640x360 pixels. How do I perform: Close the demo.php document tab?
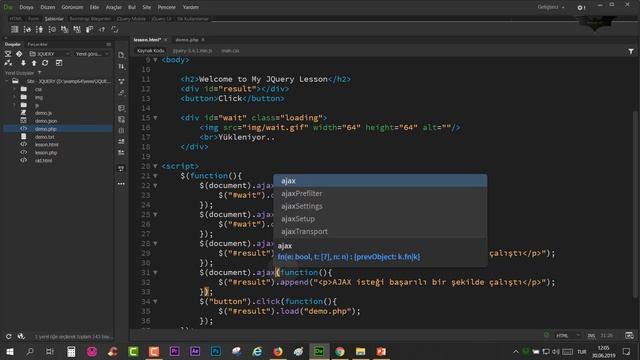point(203,40)
